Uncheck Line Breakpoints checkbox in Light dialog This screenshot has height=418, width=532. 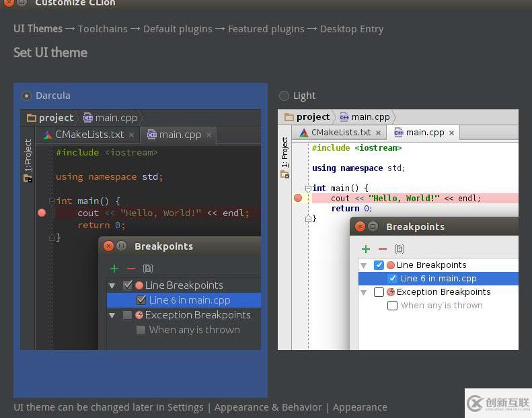pyautogui.click(x=379, y=265)
